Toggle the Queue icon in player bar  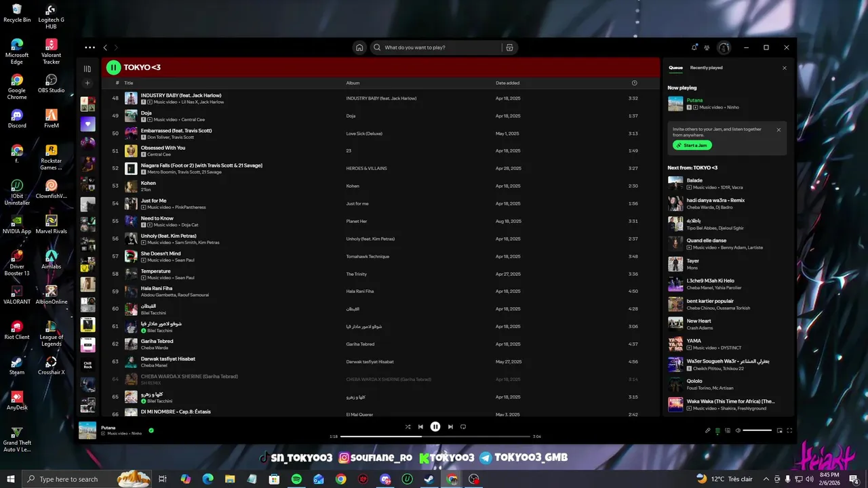[717, 430]
